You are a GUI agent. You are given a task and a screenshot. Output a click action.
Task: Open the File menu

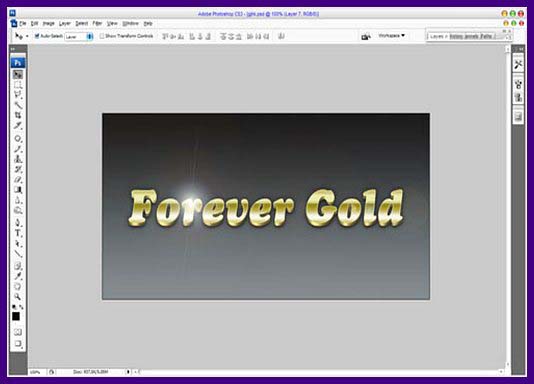(22, 23)
